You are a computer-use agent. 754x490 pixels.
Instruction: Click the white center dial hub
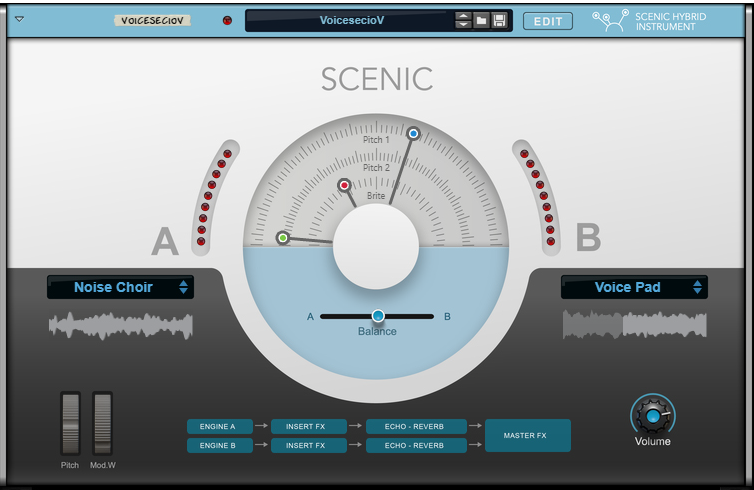(x=376, y=246)
